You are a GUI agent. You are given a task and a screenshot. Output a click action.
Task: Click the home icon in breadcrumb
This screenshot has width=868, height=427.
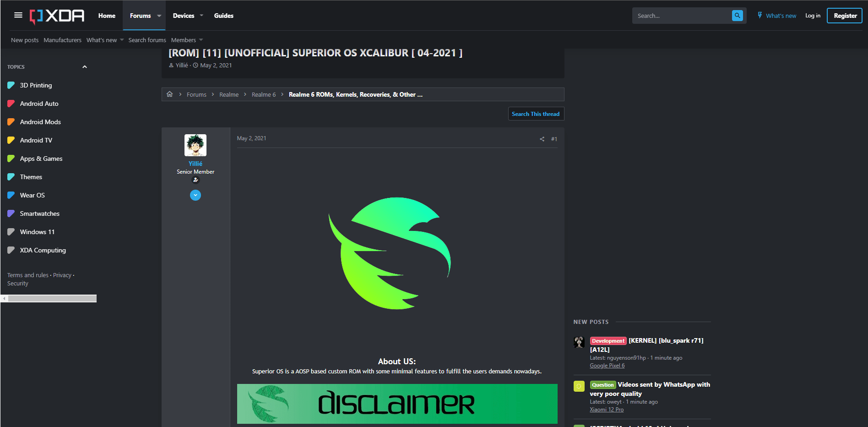point(170,94)
